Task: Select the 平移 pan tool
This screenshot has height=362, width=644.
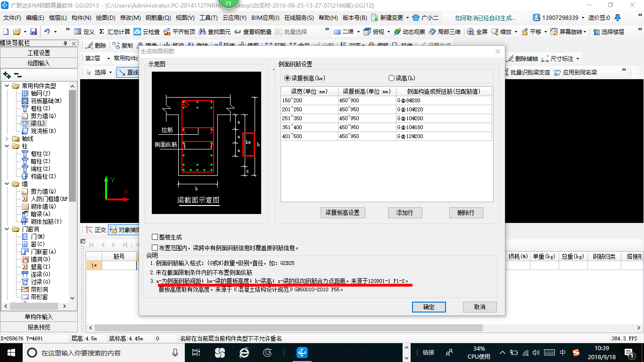Action: pyautogui.click(x=531, y=32)
